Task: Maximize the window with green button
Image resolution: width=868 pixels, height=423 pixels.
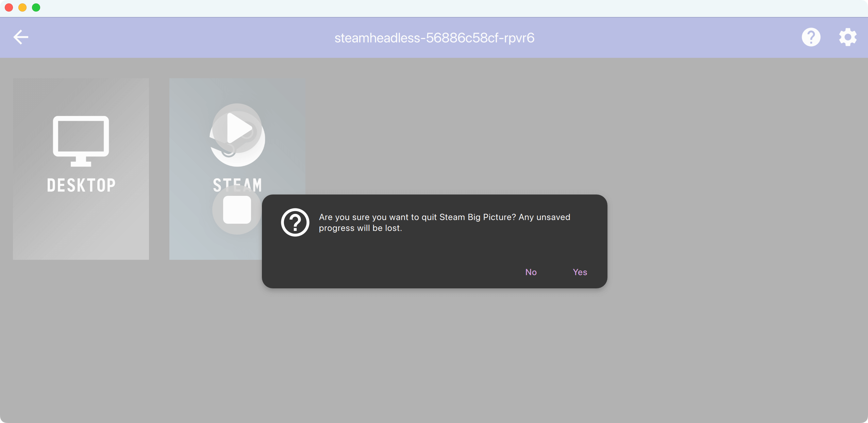Action: tap(36, 7)
